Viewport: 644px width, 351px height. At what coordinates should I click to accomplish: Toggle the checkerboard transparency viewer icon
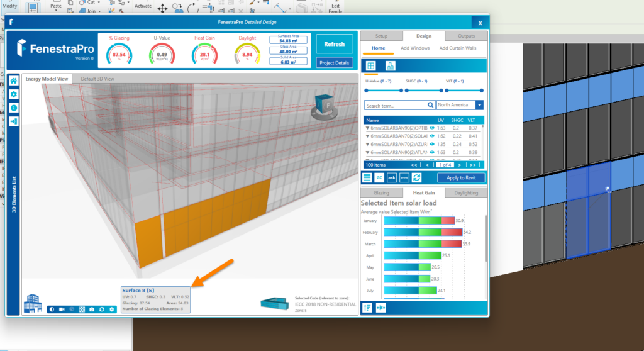tap(82, 309)
